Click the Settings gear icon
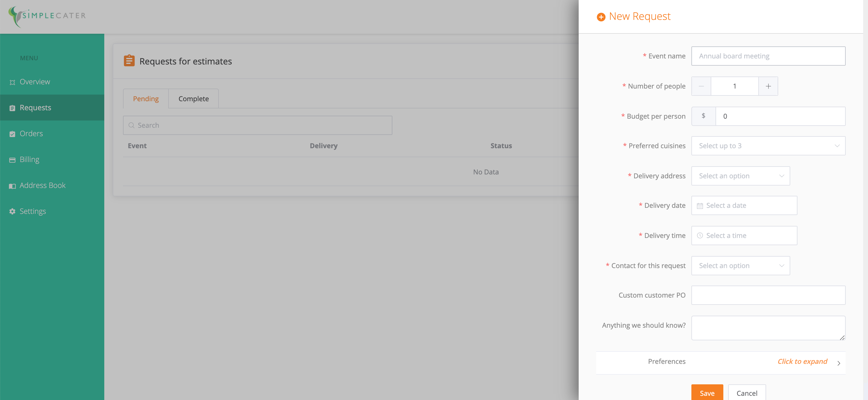 point(12,211)
